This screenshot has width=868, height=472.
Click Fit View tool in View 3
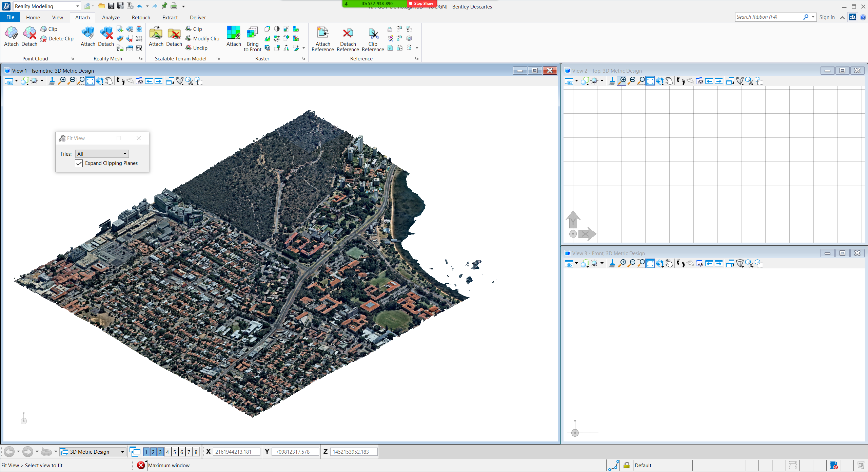[650, 263]
